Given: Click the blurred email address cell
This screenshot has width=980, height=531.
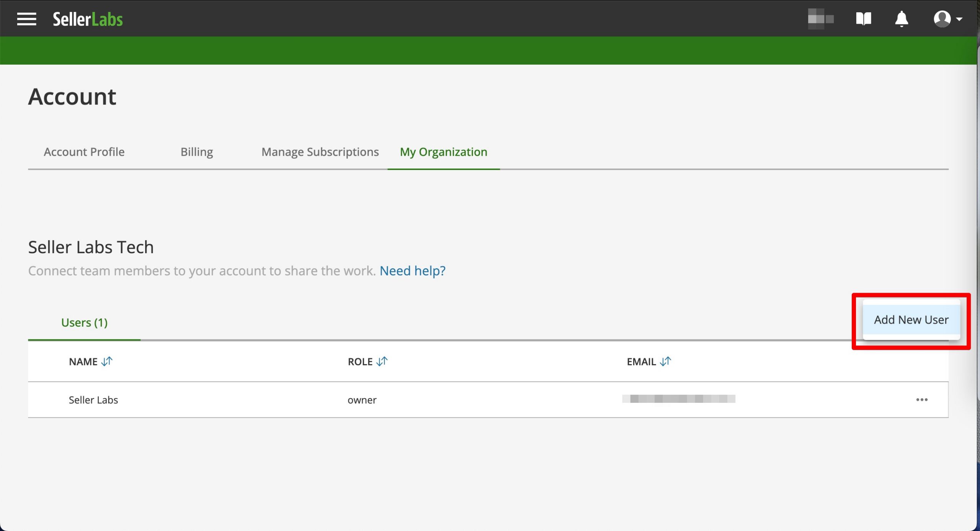Looking at the screenshot, I should pos(678,399).
